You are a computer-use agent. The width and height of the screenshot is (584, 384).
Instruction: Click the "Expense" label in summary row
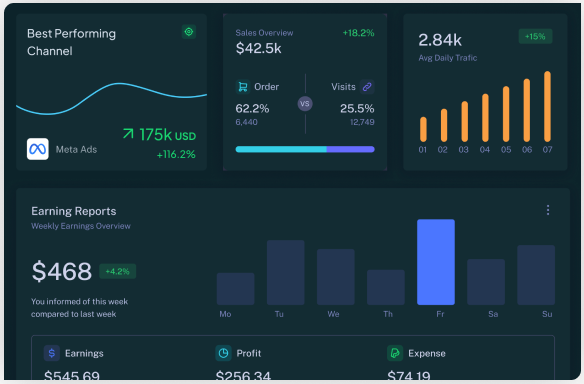(x=427, y=353)
